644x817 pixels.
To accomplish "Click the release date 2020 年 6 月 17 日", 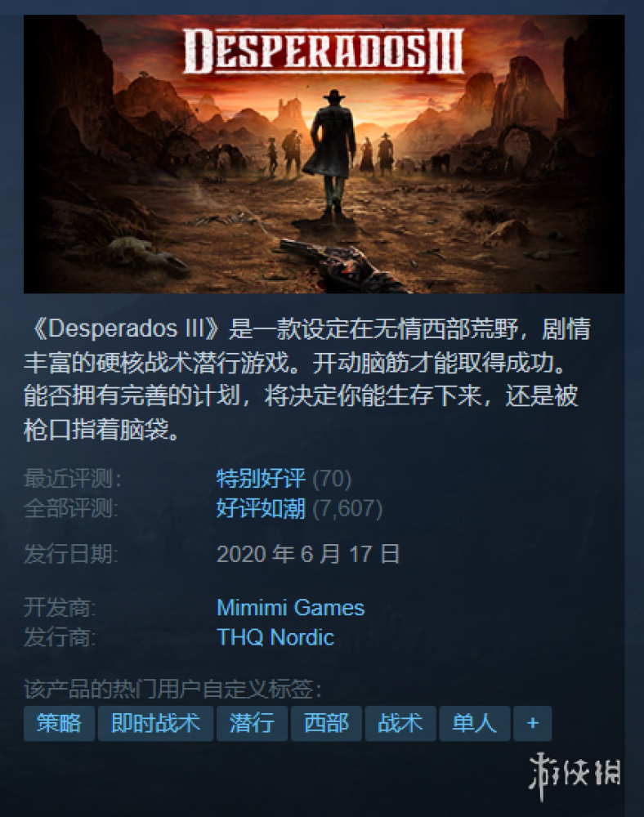I will (x=308, y=554).
